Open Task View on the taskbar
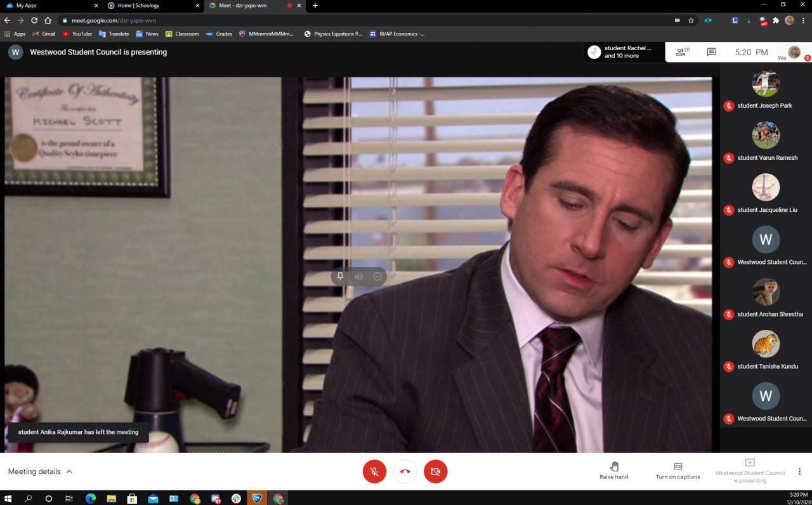Viewport: 812px width, 505px height. coord(69,499)
